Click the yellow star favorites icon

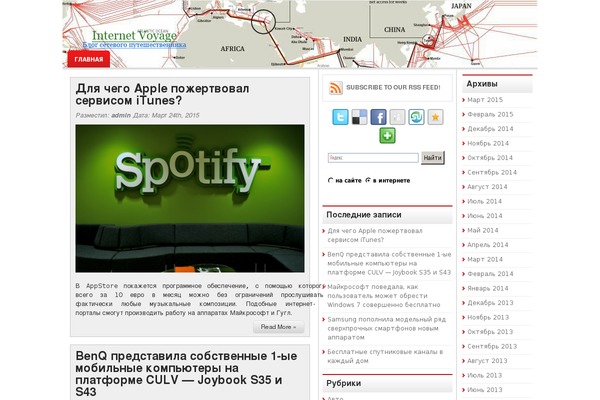click(435, 117)
